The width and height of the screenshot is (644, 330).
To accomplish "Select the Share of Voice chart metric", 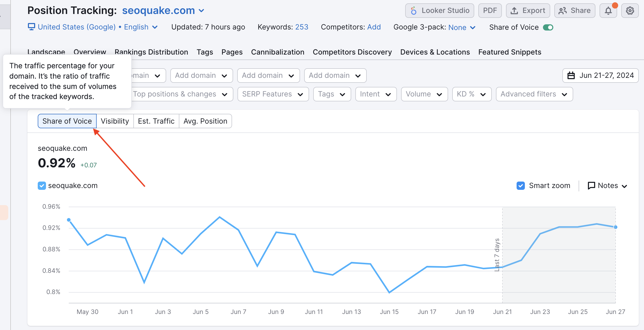I will (67, 121).
